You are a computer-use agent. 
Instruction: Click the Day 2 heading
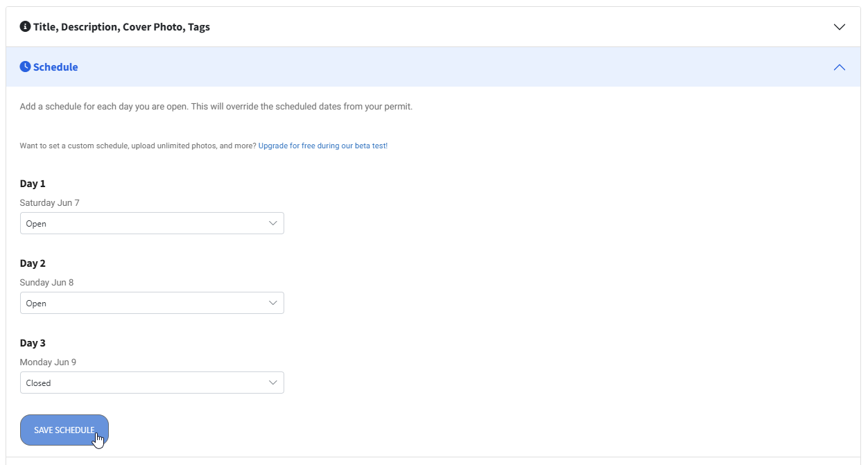point(33,263)
